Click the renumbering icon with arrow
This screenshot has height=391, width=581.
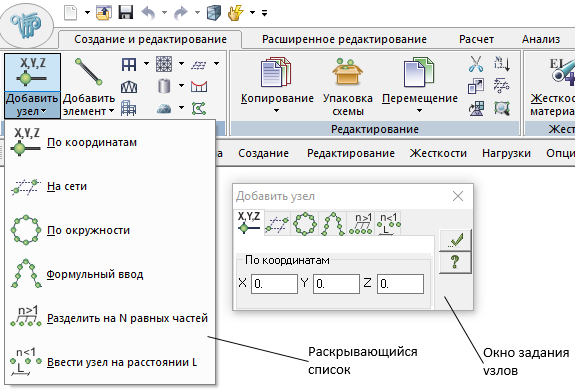click(502, 64)
